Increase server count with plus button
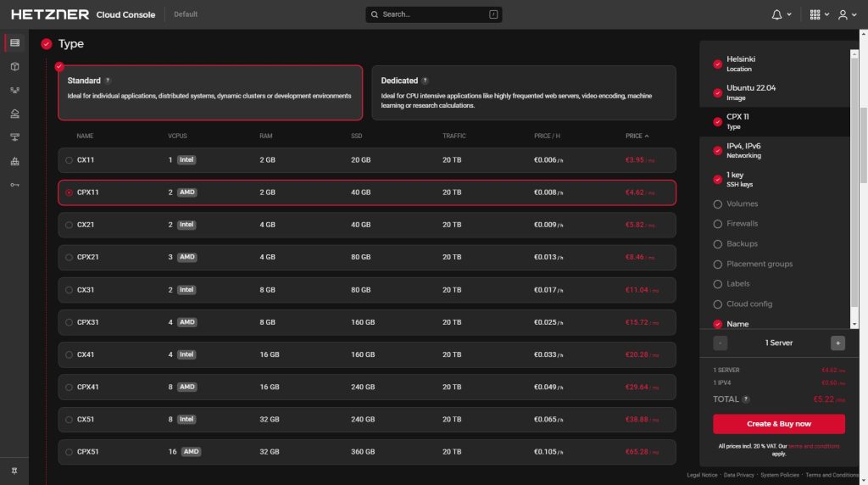868x485 pixels. coord(837,343)
